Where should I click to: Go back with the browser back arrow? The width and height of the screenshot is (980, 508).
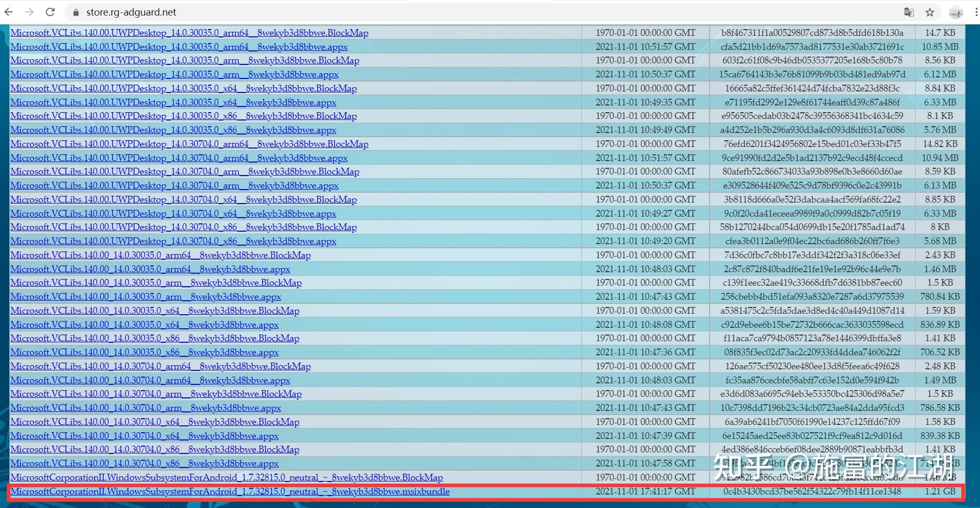click(9, 12)
